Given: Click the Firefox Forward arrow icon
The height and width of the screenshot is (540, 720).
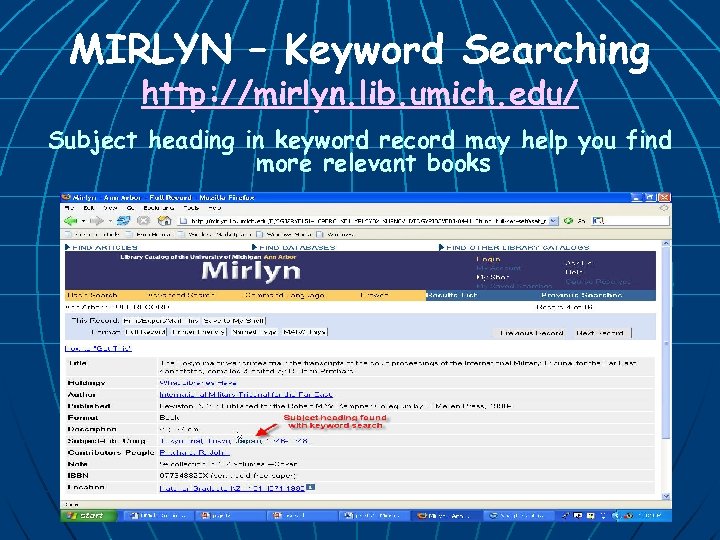Looking at the screenshot, I should (96, 221).
